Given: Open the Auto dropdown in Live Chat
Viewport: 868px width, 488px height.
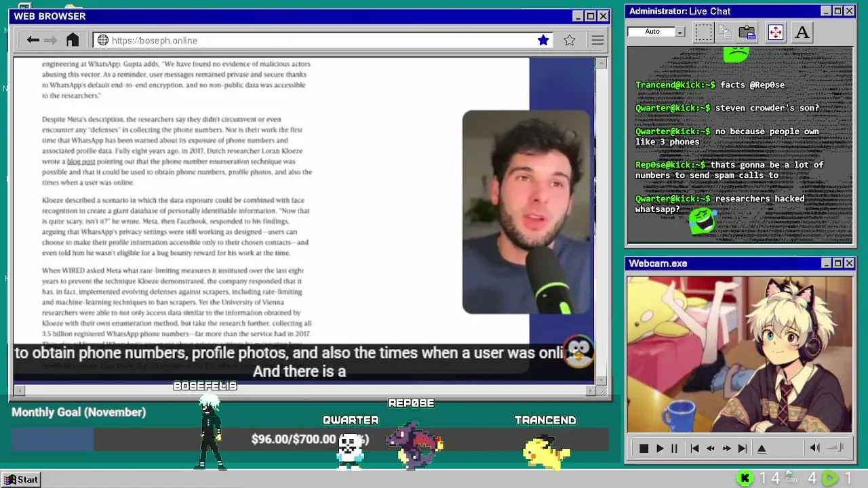Looking at the screenshot, I should point(680,32).
